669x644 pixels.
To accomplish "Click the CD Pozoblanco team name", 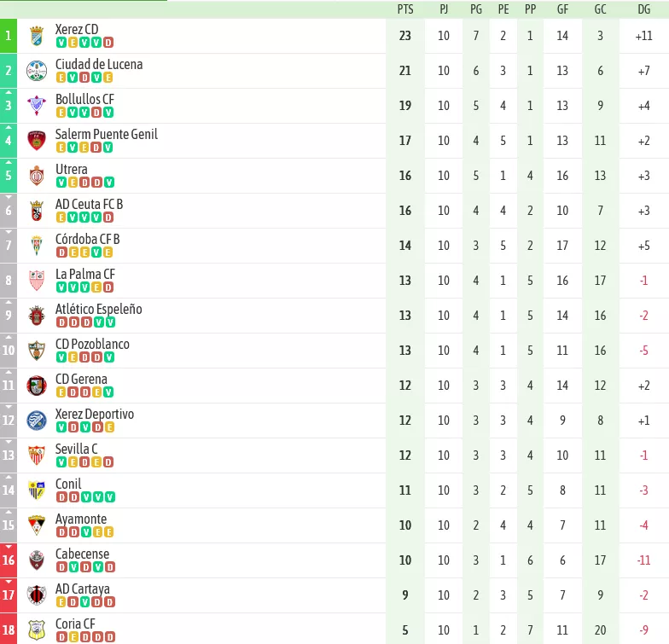I will click(92, 345).
